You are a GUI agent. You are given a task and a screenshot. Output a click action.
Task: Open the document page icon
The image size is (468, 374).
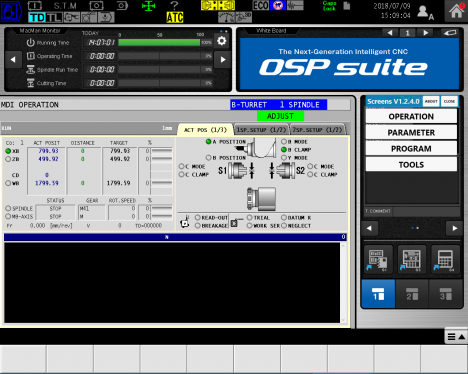347,6
